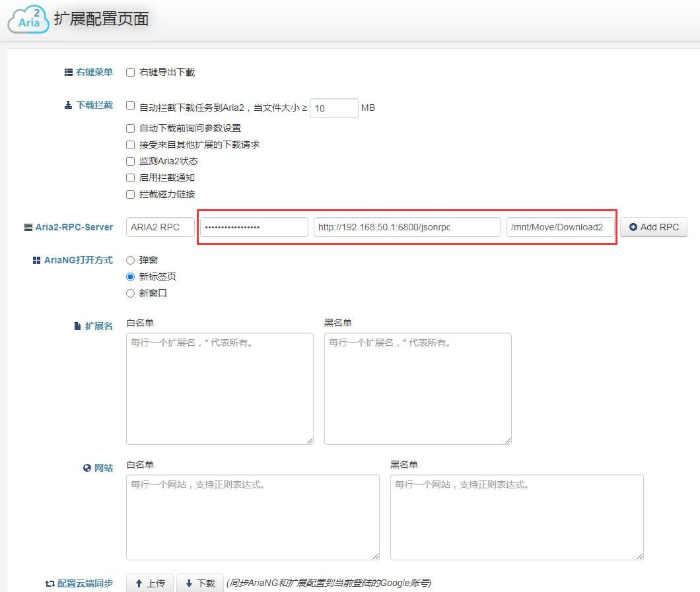Click the website globe icon

87,468
